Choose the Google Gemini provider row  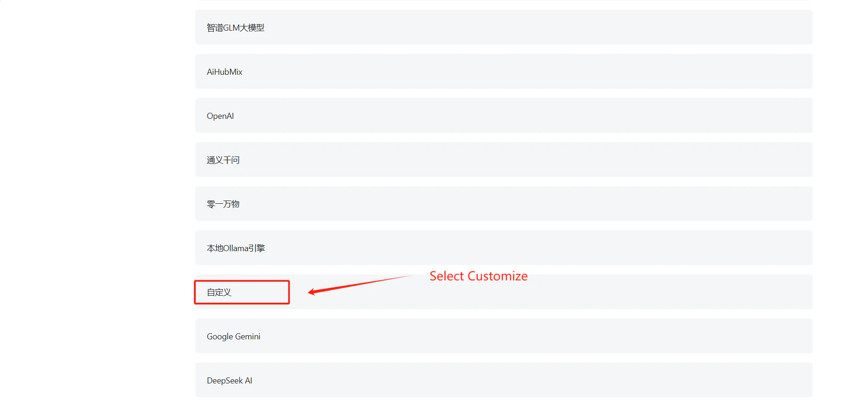(x=504, y=336)
